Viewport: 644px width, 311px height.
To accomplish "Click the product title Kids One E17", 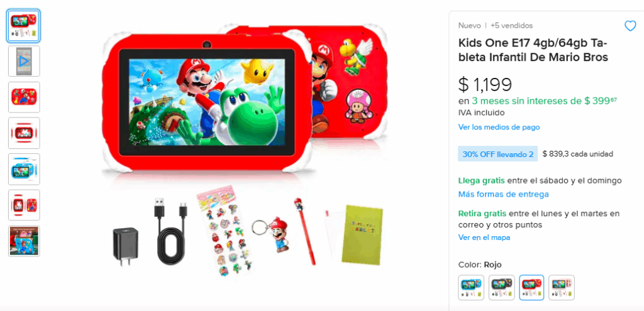I will point(533,50).
